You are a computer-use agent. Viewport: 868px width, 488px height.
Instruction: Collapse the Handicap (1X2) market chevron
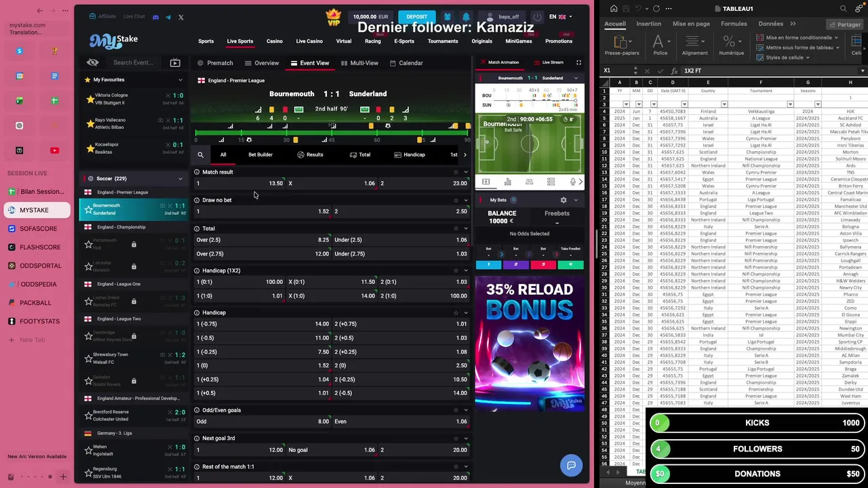(x=466, y=270)
